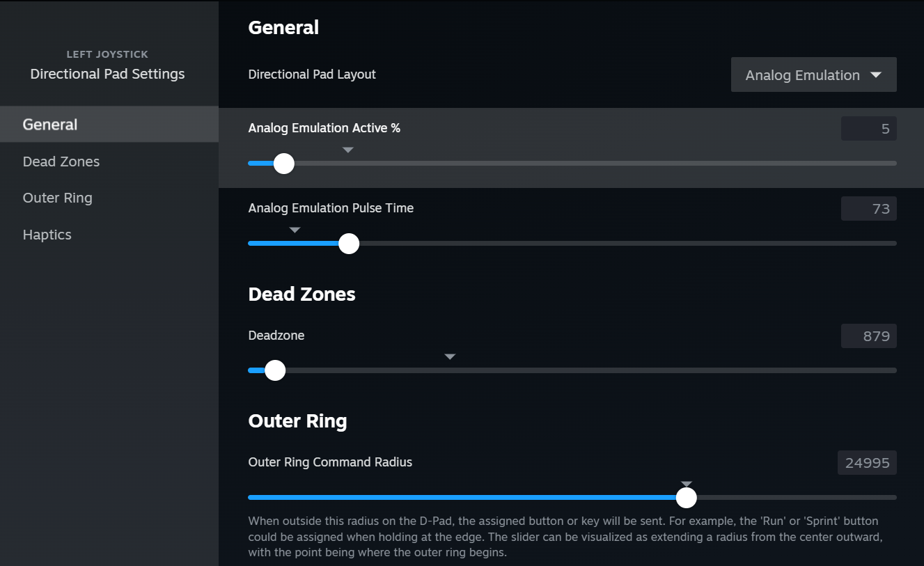Click default marker triangle above Deadzone slider
The width and height of the screenshot is (924, 566).
click(450, 356)
